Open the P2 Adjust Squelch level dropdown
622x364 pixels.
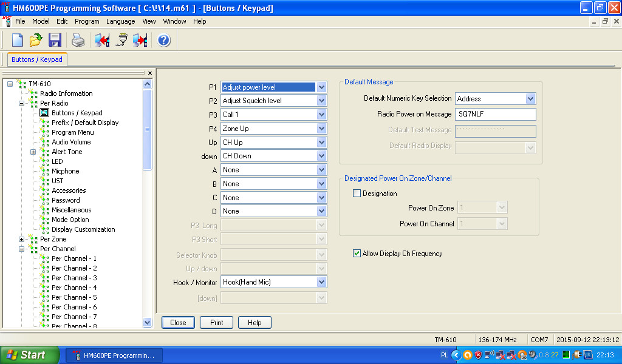322,101
